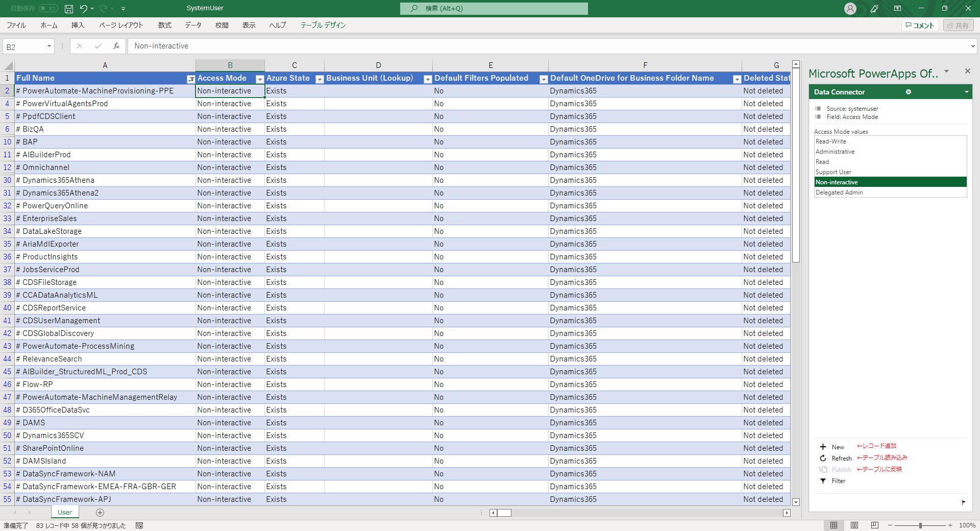Open the テーブル デザイン tab
Viewport: 980px width, 531px height.
tap(323, 25)
